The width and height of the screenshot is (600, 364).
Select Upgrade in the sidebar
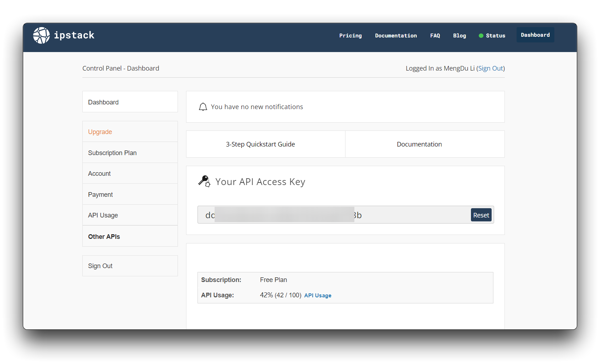pos(130,132)
